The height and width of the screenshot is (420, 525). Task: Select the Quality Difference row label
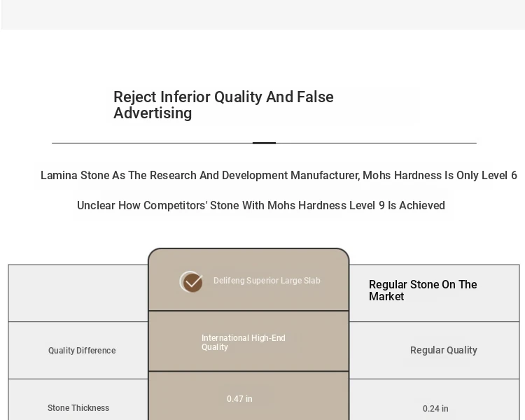coord(82,350)
